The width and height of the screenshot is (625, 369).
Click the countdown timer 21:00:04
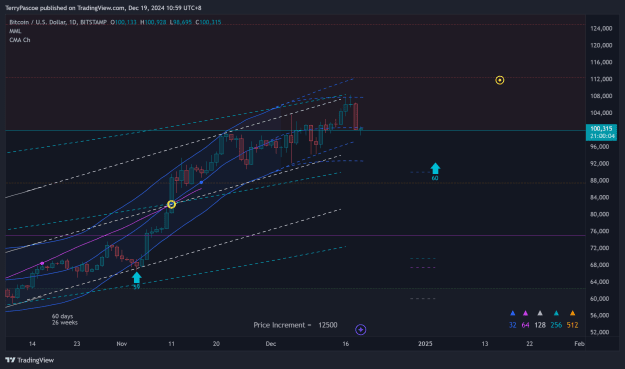602,136
